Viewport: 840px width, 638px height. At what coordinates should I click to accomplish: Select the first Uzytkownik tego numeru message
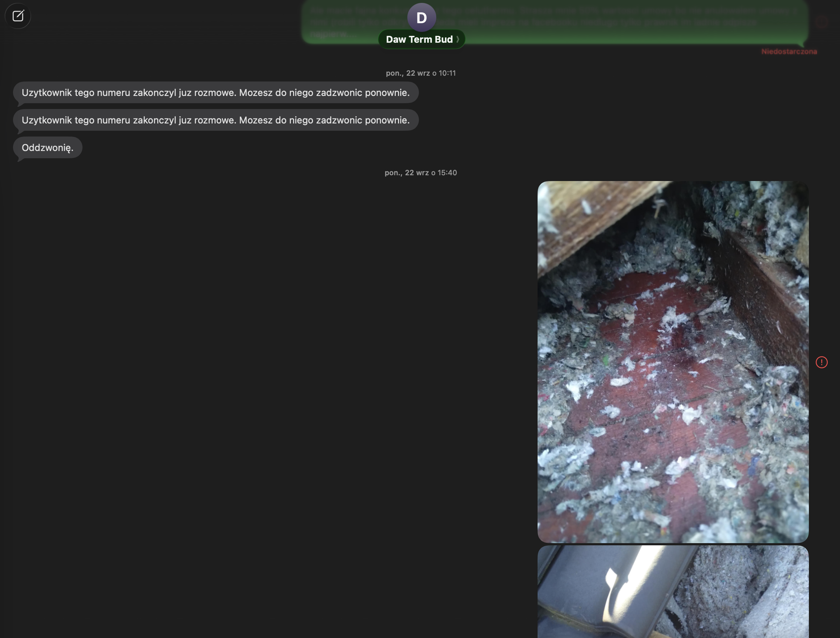[215, 92]
